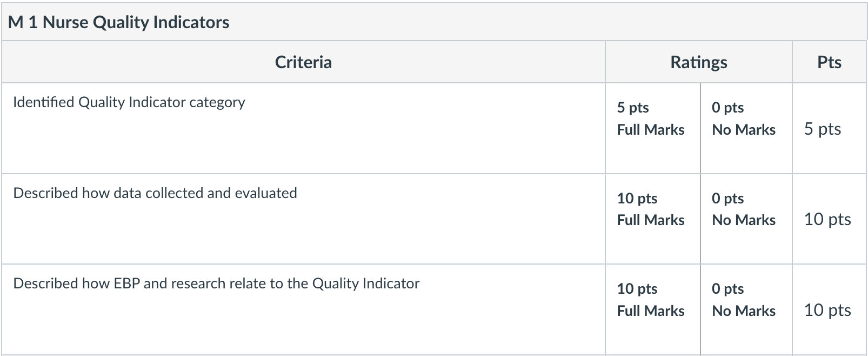868x356 pixels.
Task: Click Identified Quality Indicator category criterion
Action: 129,102
